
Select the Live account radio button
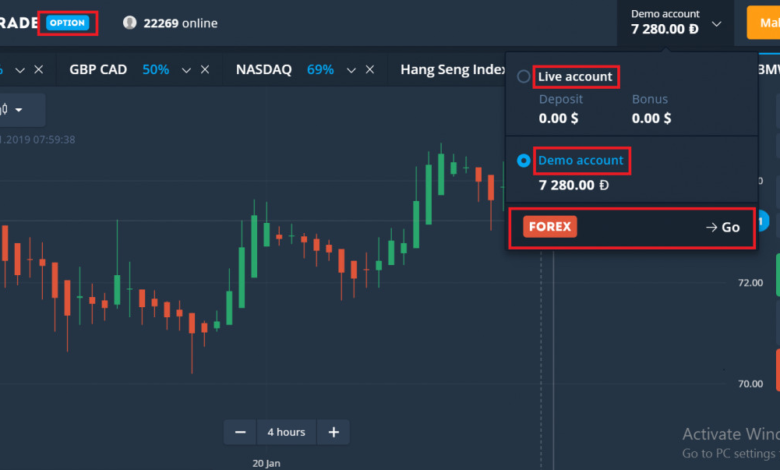(523, 77)
